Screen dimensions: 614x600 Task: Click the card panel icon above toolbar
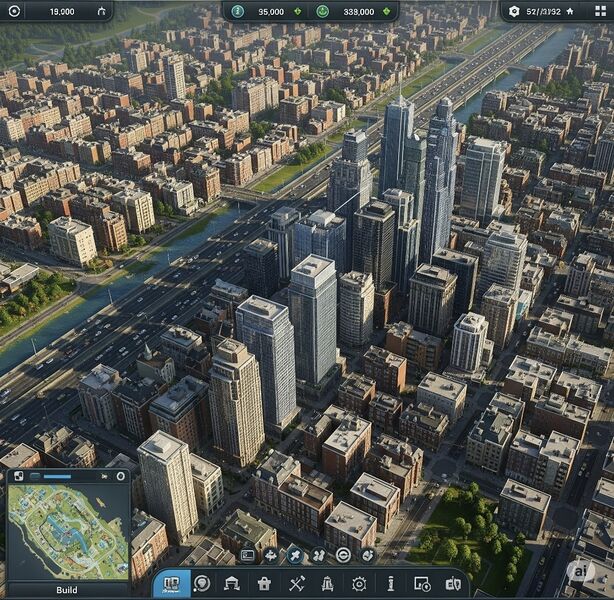[x=247, y=555]
